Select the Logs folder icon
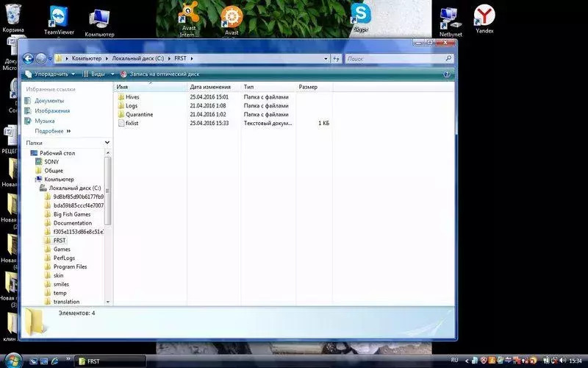588x368 pixels. (x=121, y=105)
